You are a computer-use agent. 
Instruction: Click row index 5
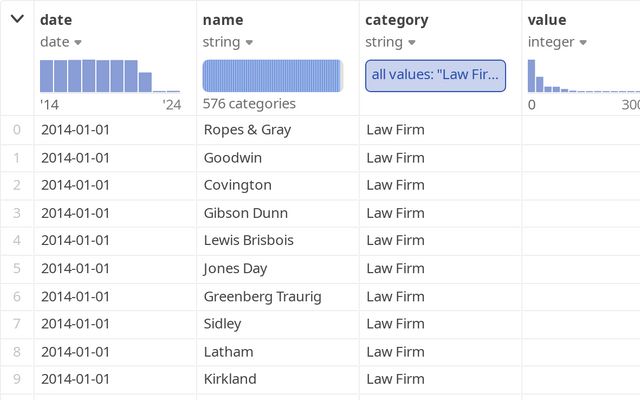tap(16, 268)
